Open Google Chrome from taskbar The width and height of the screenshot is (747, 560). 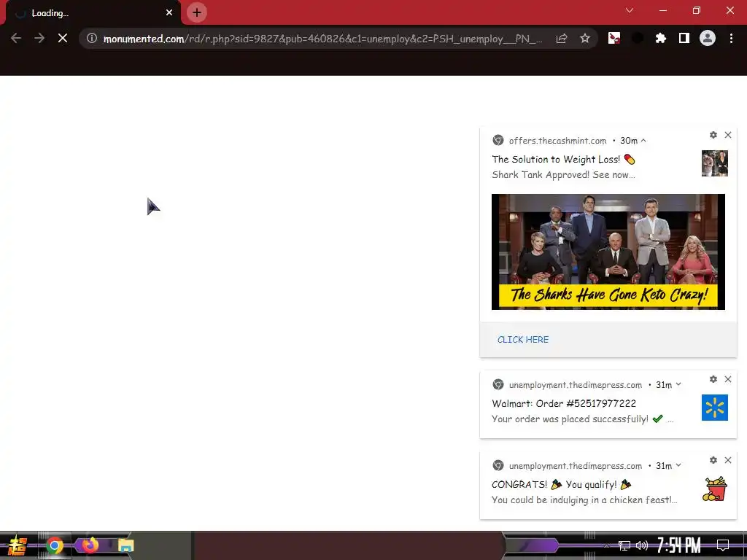(54, 545)
